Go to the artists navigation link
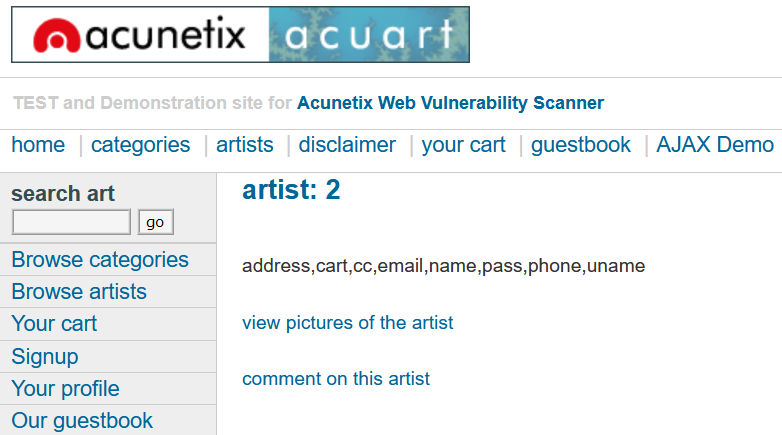782x435 pixels. pyautogui.click(x=244, y=145)
